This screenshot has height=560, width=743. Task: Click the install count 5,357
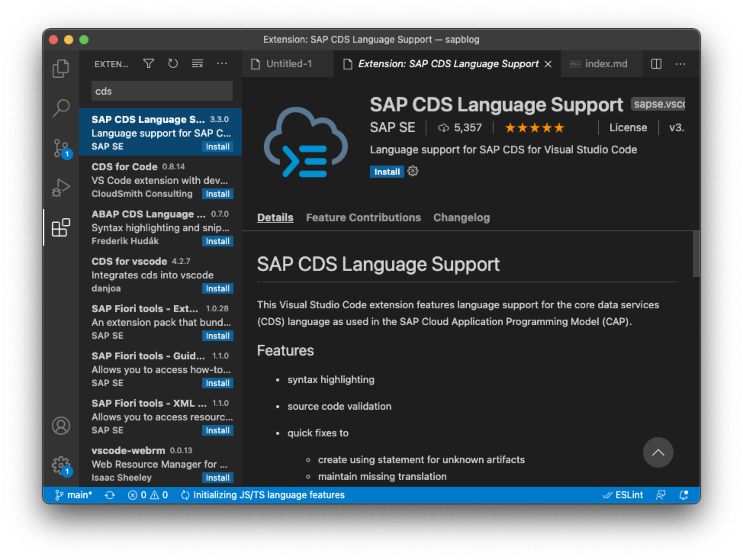click(460, 128)
